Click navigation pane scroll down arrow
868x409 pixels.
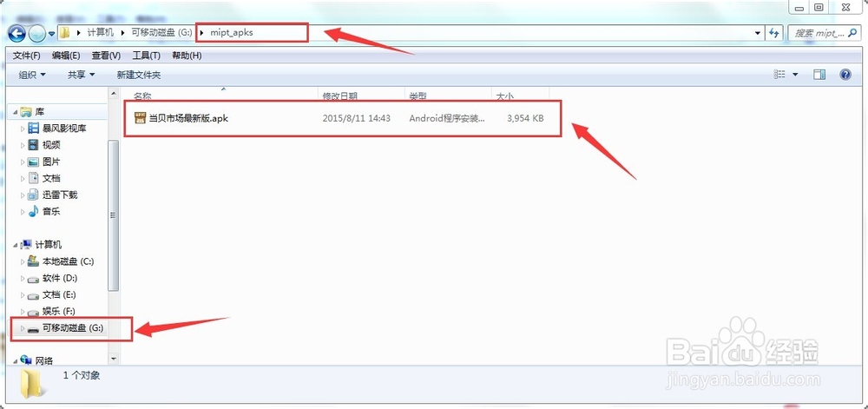pos(114,359)
